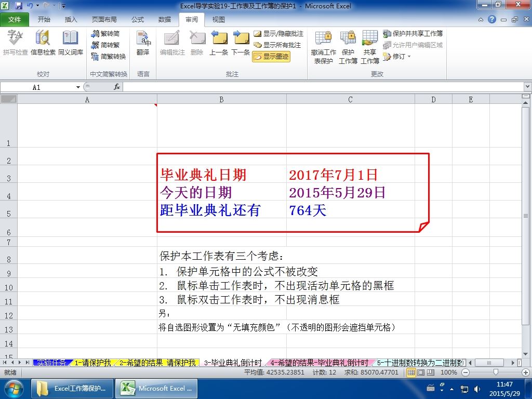Click the Name Box showing A1
The width and height of the screenshot is (532, 399).
pos(38,87)
